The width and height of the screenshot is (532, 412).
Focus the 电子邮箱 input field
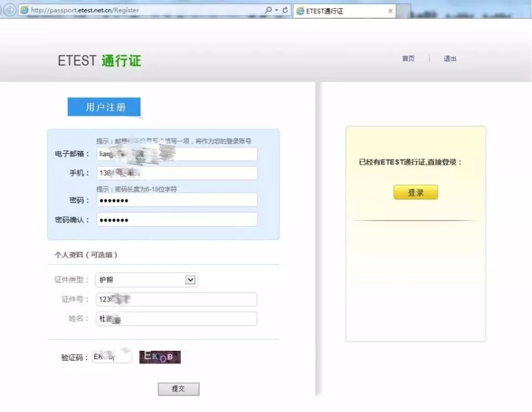tap(177, 154)
